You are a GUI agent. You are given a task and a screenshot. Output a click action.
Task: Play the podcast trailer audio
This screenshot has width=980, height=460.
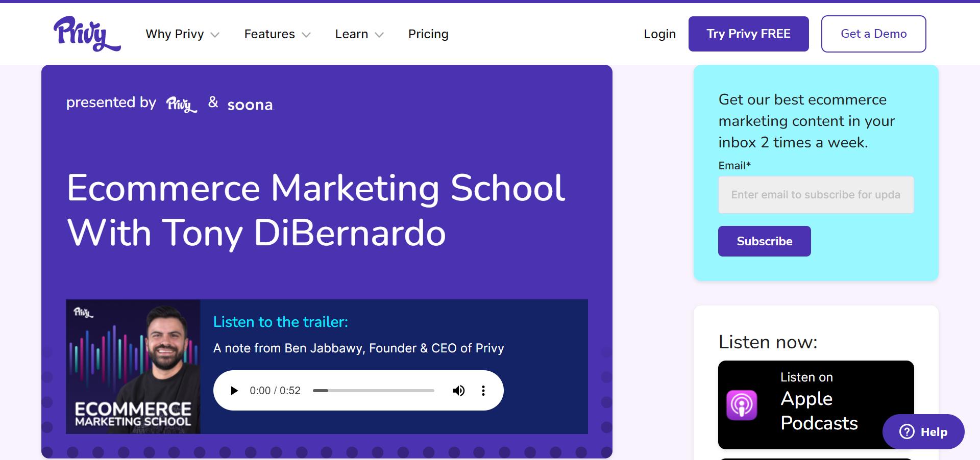tap(234, 391)
